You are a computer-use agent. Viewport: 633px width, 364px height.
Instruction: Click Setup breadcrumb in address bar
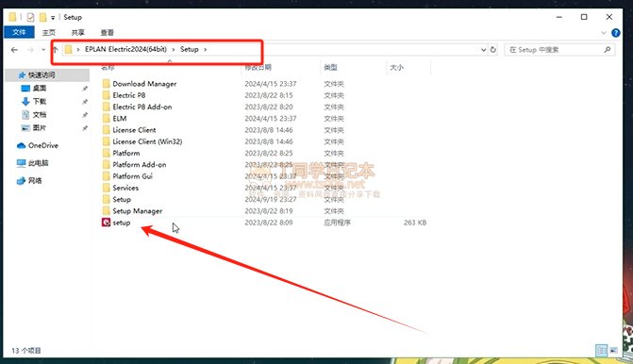coord(189,49)
